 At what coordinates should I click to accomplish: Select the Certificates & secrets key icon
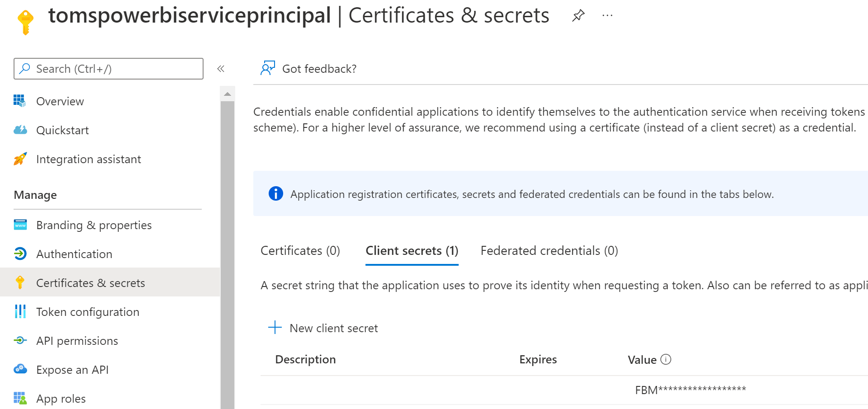coord(20,282)
